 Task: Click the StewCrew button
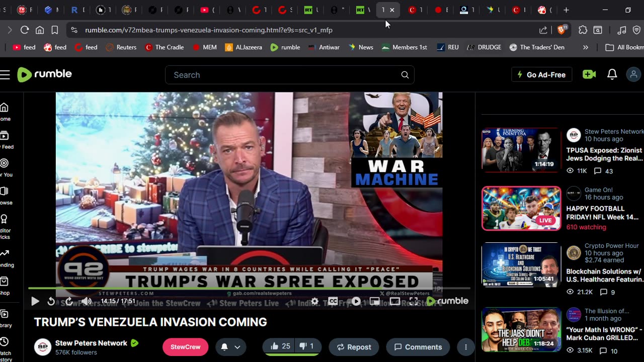point(185,347)
